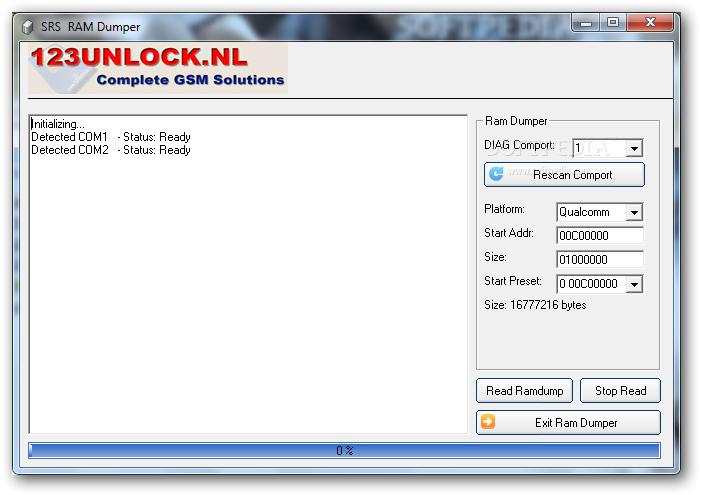Screen dimensions: 701x495
Task: Click the Rescan Comport button
Action: click(x=564, y=174)
